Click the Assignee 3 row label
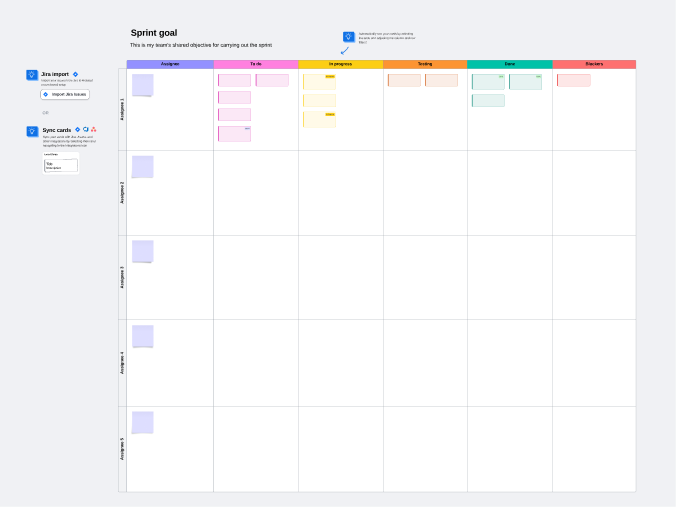676x507 pixels. pyautogui.click(x=122, y=277)
